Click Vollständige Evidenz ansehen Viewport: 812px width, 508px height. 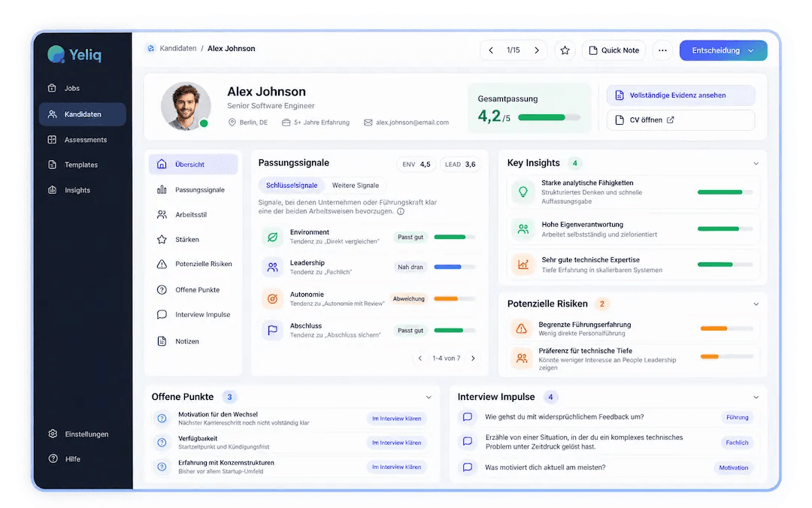680,95
